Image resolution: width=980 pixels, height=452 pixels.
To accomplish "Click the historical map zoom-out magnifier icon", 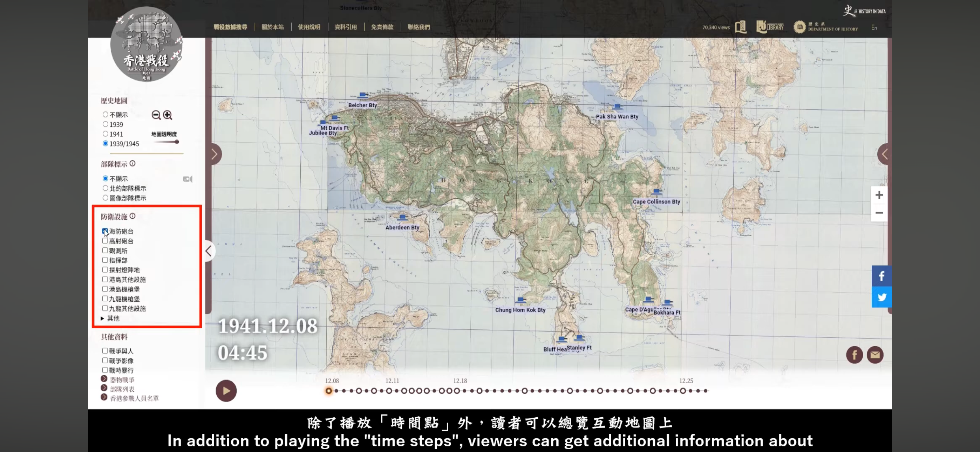I will click(x=156, y=115).
